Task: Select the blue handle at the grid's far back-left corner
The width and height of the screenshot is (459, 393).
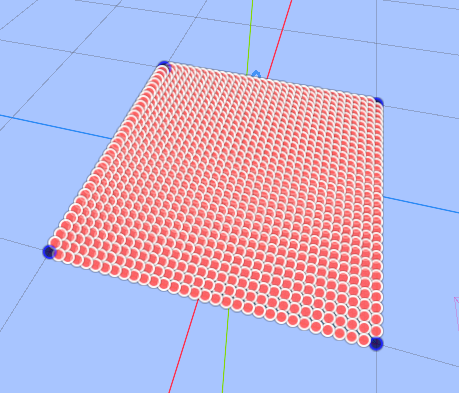Action: (164, 66)
